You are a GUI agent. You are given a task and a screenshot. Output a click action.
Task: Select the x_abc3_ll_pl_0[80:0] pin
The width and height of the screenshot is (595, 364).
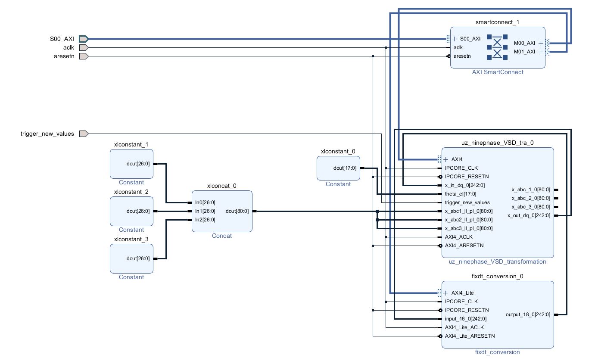pos(468,228)
